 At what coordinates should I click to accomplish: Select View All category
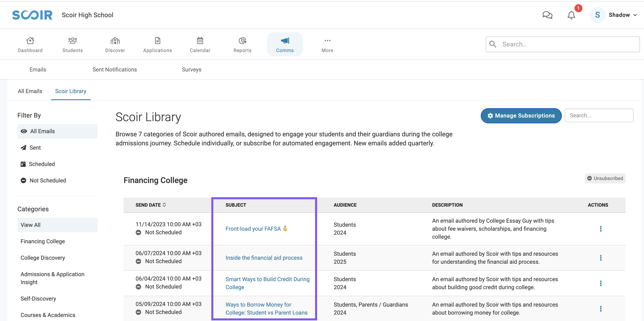(x=57, y=225)
